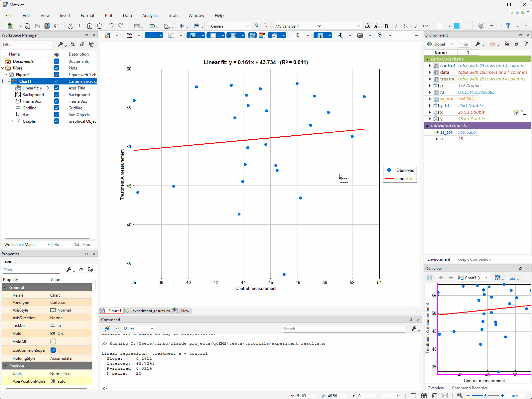Click the refresh arrows icon in Workspace Manager
The image size is (532, 399).
[x=73, y=44]
